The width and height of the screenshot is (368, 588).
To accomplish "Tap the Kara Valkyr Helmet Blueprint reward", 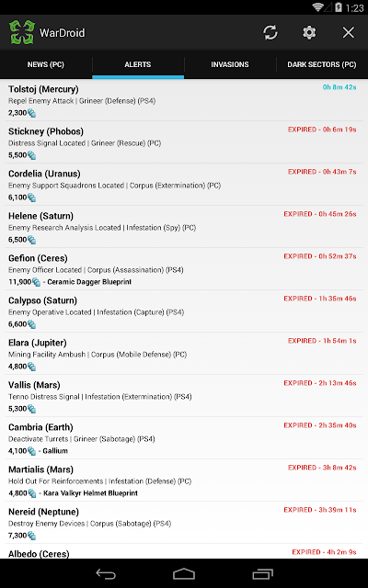I will pos(90,493).
